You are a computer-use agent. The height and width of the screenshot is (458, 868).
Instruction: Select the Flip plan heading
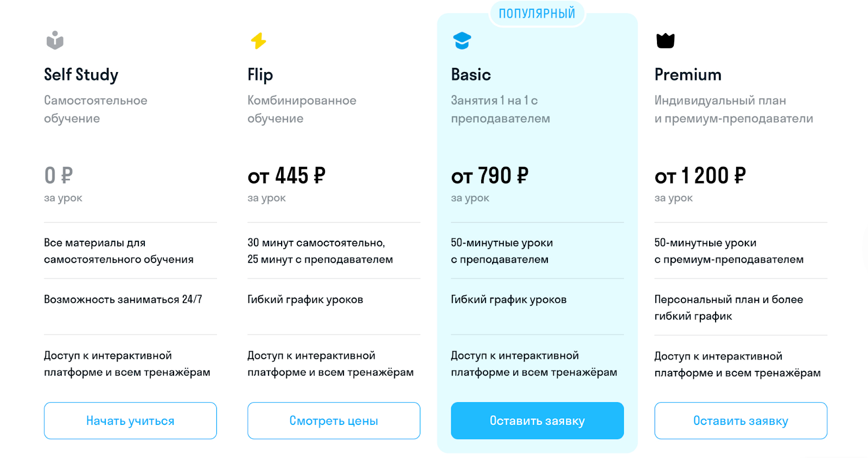(260, 75)
